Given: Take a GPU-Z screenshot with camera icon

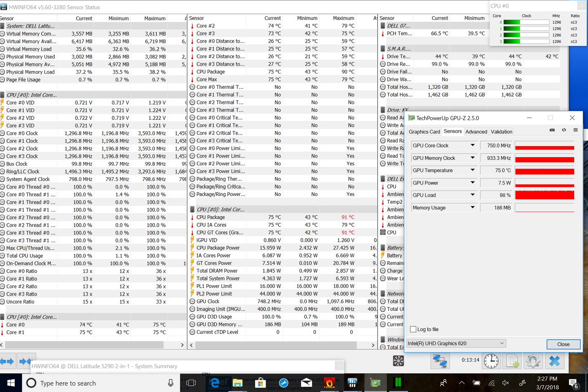Looking at the screenshot, I should [552, 130].
